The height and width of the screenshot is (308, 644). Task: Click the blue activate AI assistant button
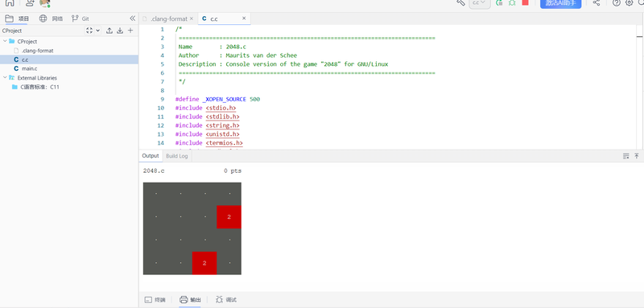click(x=560, y=3)
